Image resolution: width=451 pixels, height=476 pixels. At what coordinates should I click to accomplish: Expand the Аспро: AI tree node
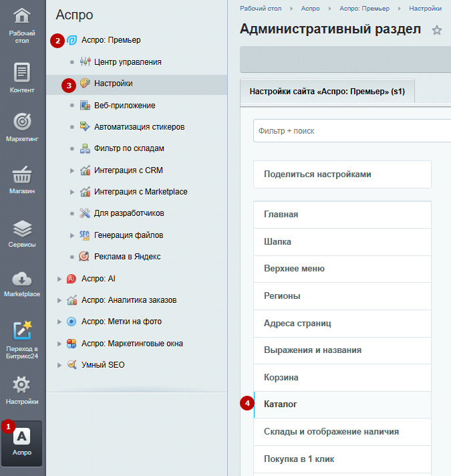pos(59,279)
